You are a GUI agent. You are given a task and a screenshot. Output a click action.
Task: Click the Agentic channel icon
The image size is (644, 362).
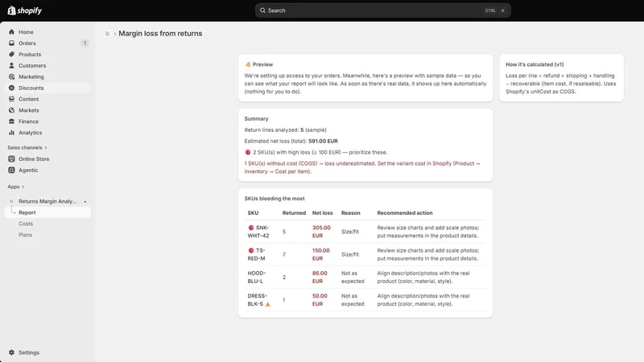[x=11, y=170]
